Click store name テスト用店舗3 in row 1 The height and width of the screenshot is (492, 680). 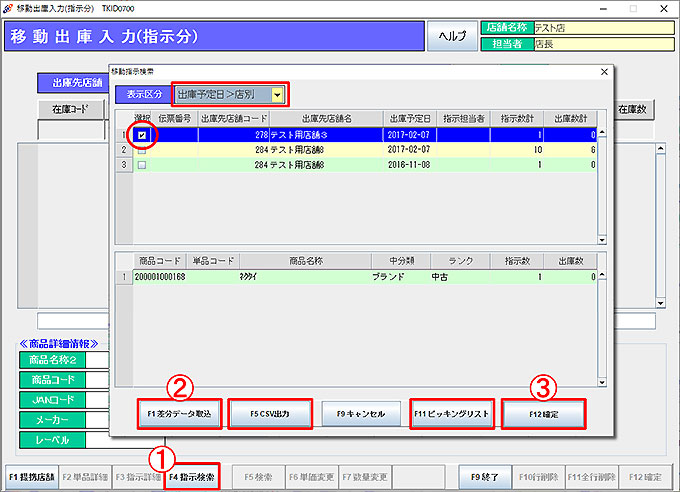[299, 135]
